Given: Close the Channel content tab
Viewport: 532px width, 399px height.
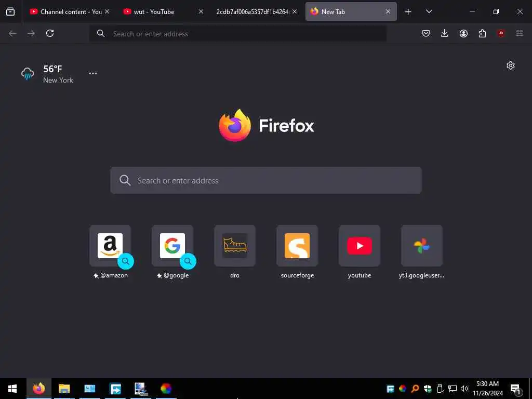Looking at the screenshot, I should pos(107,11).
